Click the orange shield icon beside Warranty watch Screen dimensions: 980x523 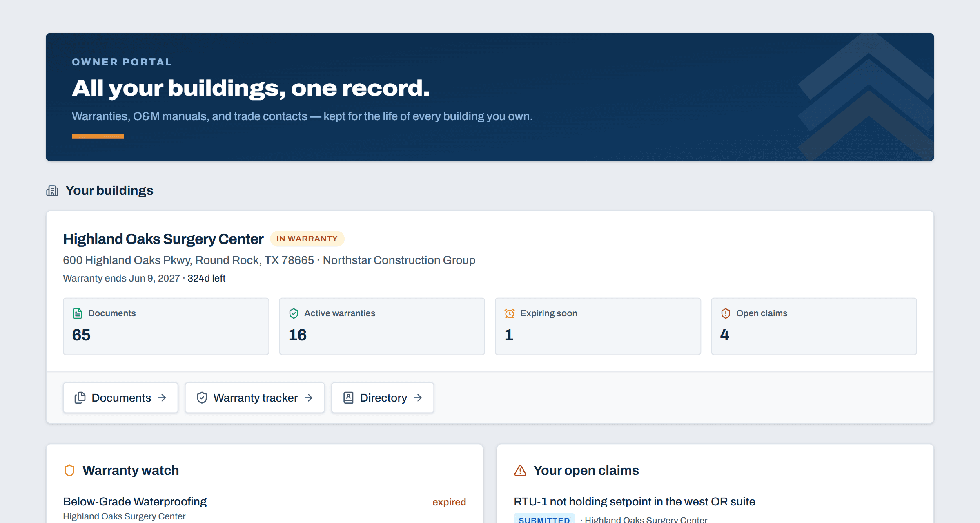[x=69, y=471]
